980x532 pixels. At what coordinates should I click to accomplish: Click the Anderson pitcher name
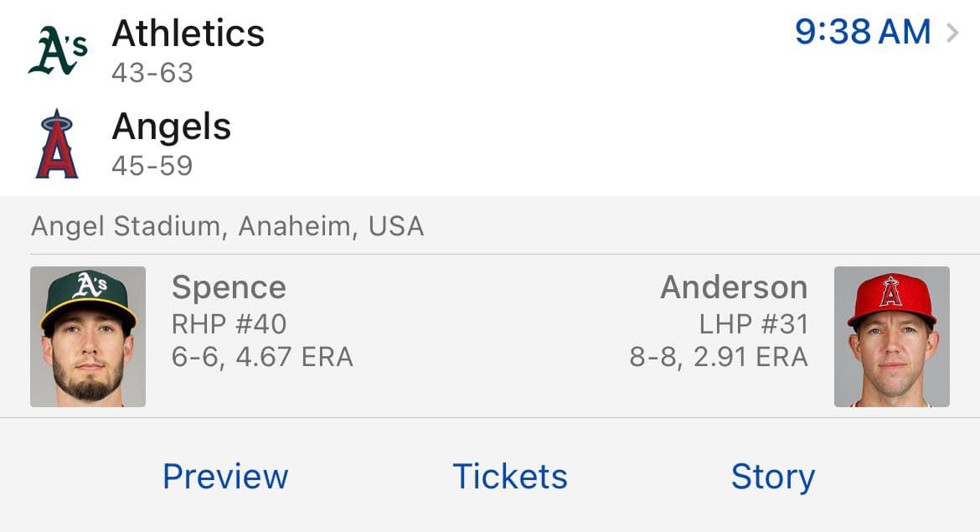point(734,287)
